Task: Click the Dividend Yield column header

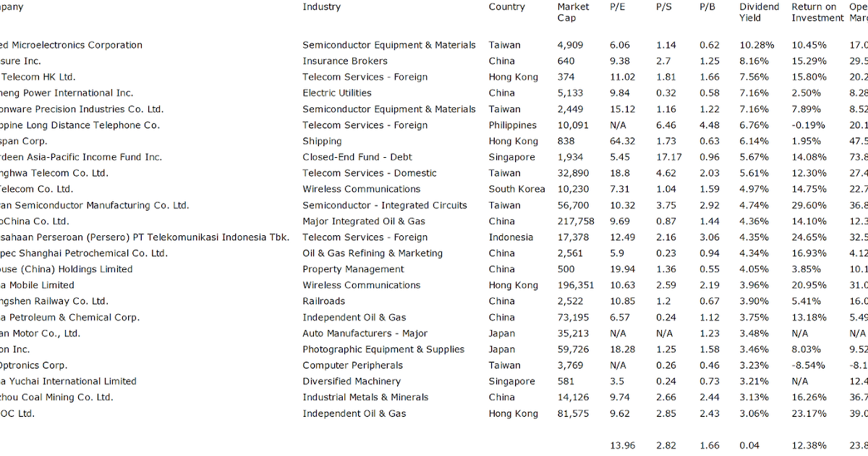Action: [759, 12]
